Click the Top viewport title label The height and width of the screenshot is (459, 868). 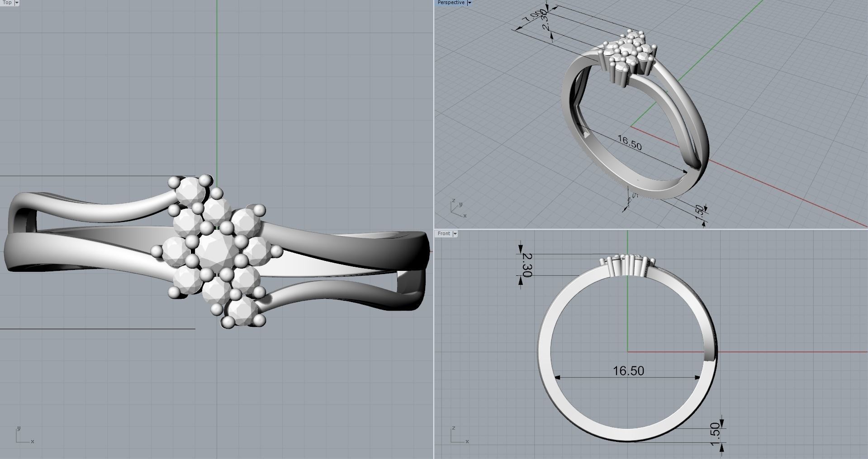click(x=7, y=3)
